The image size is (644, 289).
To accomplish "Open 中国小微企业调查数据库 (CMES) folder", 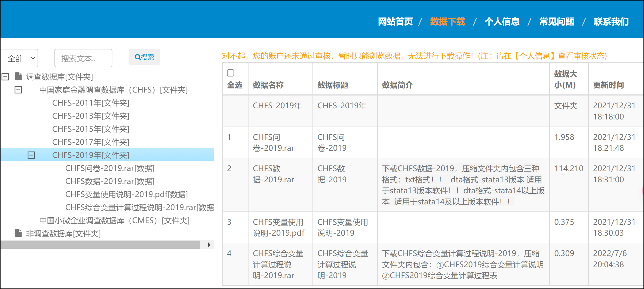I will point(114,220).
